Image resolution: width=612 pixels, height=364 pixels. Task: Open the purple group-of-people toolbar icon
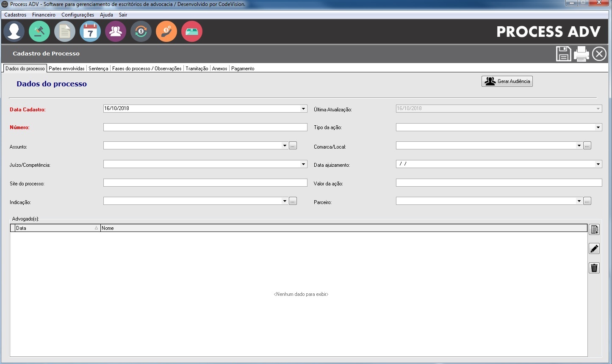click(116, 32)
